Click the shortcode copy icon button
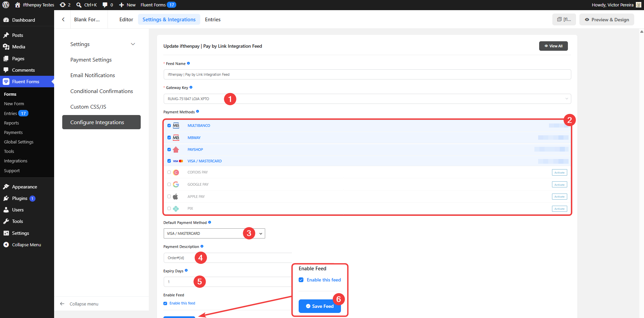644x318 pixels. click(564, 19)
